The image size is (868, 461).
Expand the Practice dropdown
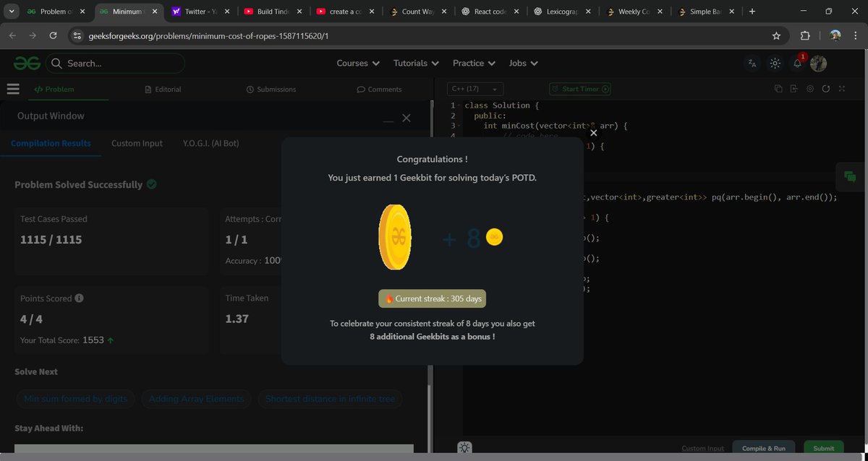(474, 64)
